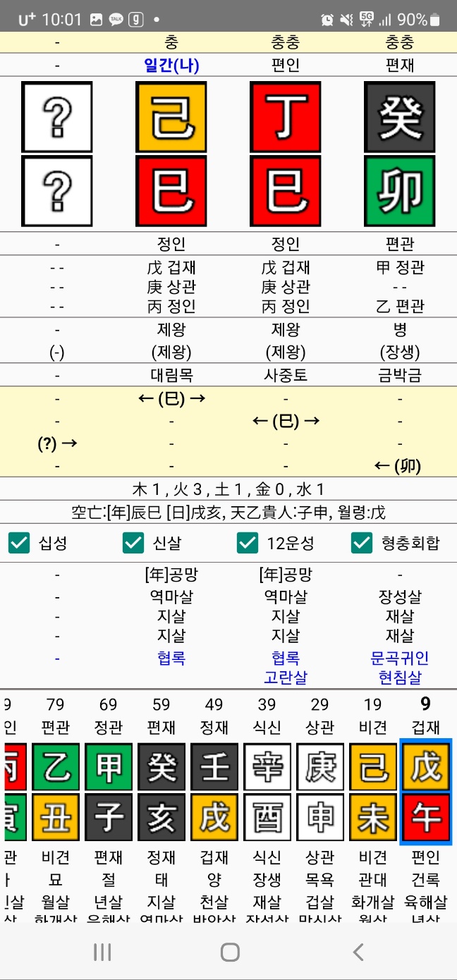
Task: Toggle the 신살 checkbox
Action: (x=133, y=543)
